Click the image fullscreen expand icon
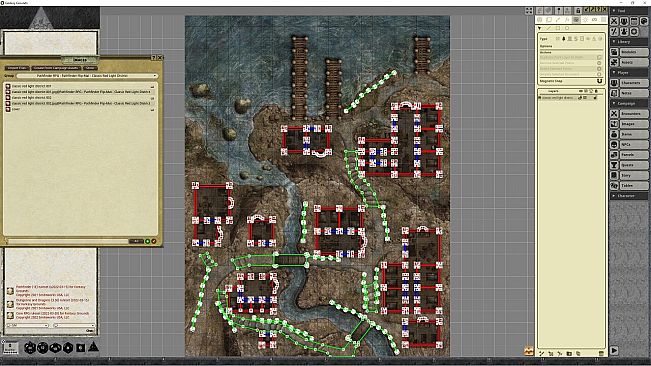This screenshot has width=651, height=366. point(529,10)
